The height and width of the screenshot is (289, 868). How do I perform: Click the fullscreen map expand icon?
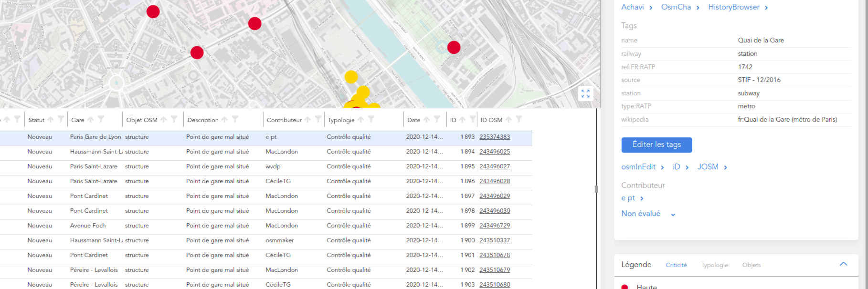click(585, 93)
